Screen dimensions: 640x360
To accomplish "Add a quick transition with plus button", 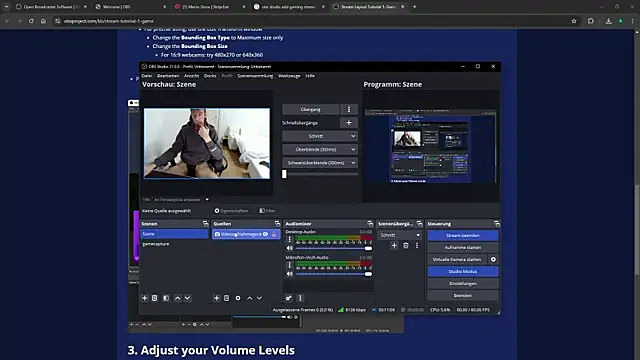I will [349, 123].
